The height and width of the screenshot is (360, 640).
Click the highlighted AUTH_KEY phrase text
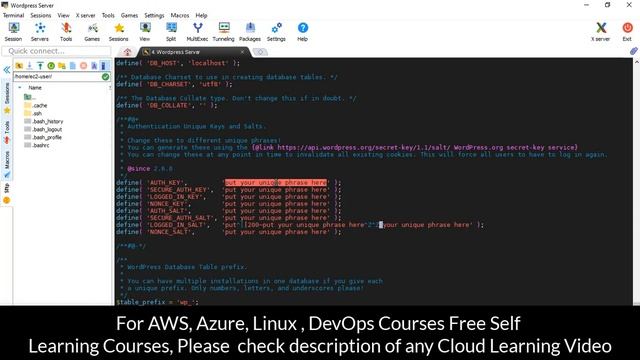(x=276, y=182)
